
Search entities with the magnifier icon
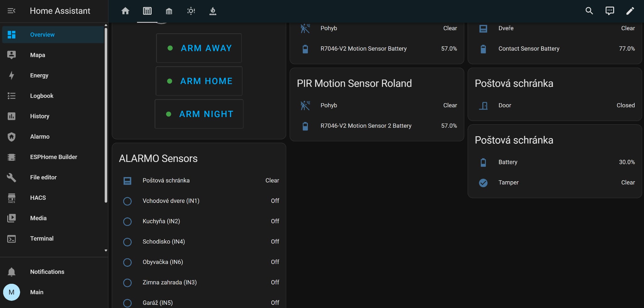(589, 11)
